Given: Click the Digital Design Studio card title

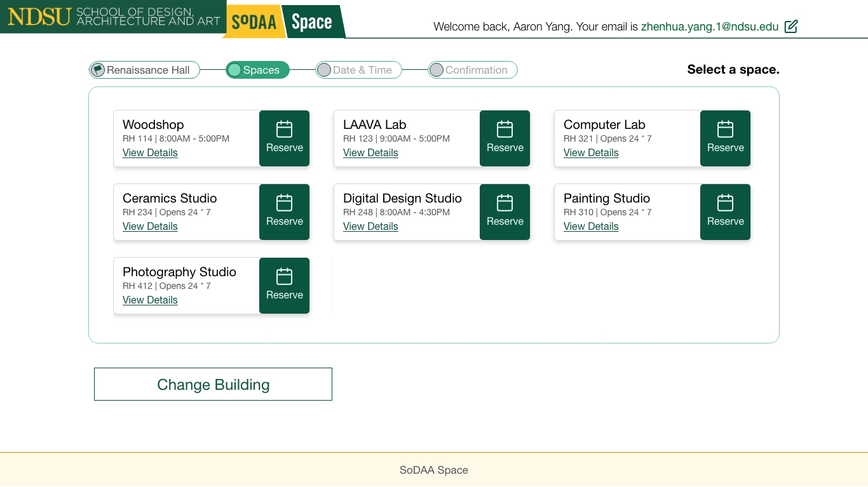Looking at the screenshot, I should (402, 198).
